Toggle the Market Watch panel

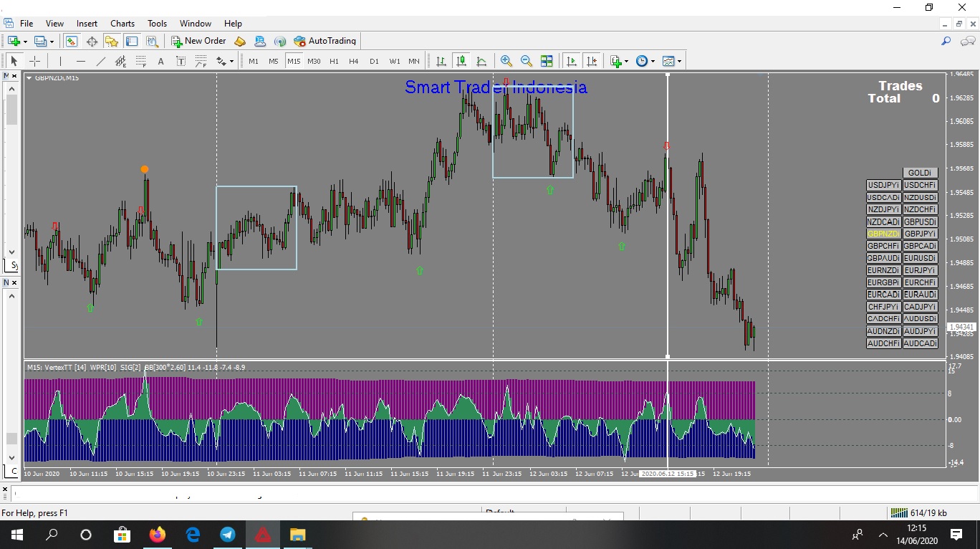[x=71, y=42]
